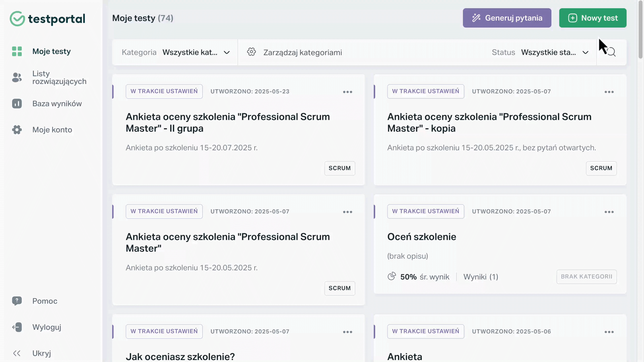
Task: Click the Pomoc help bubble icon
Action: coord(17,301)
